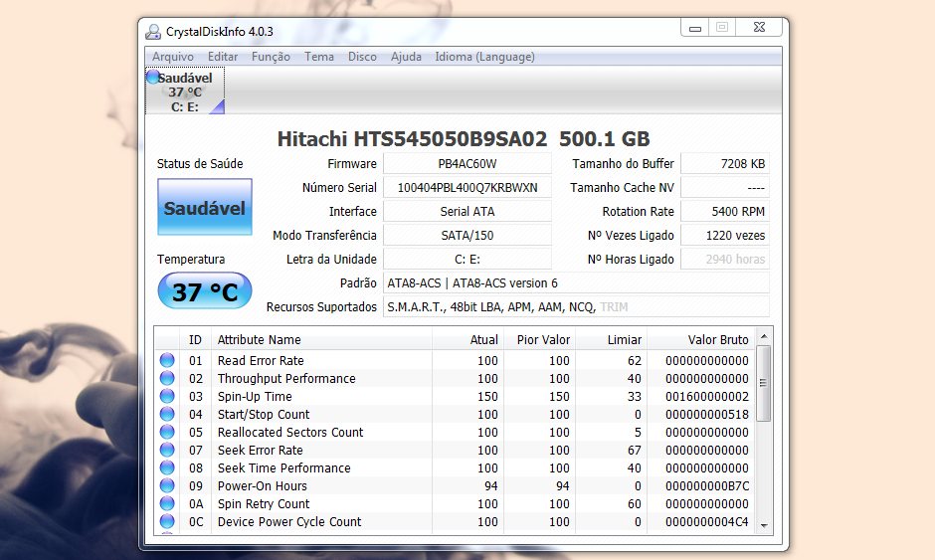Click the status orb for Throughput Performance
This screenshot has width=935, height=560.
[167, 378]
